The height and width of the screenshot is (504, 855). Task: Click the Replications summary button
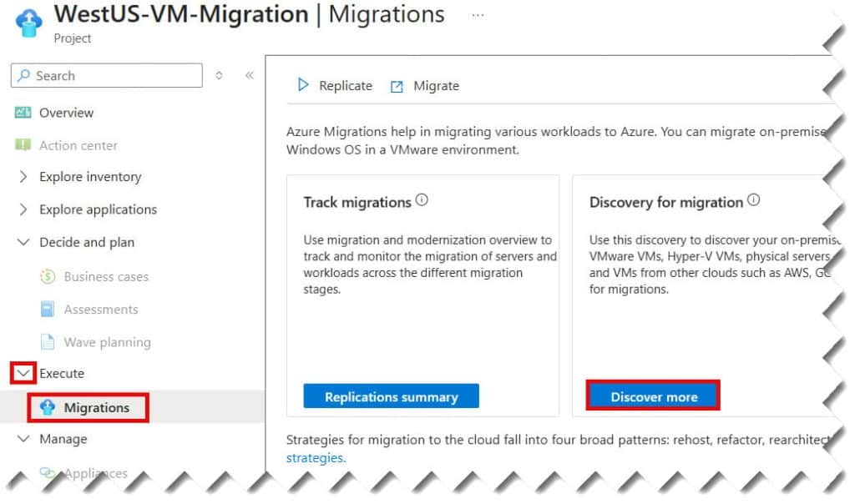tap(391, 396)
